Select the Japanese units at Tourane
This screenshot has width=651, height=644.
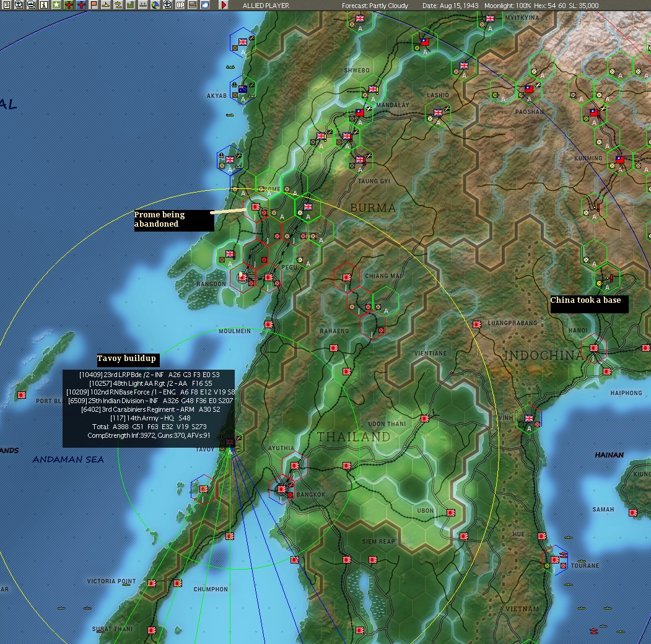[x=555, y=560]
